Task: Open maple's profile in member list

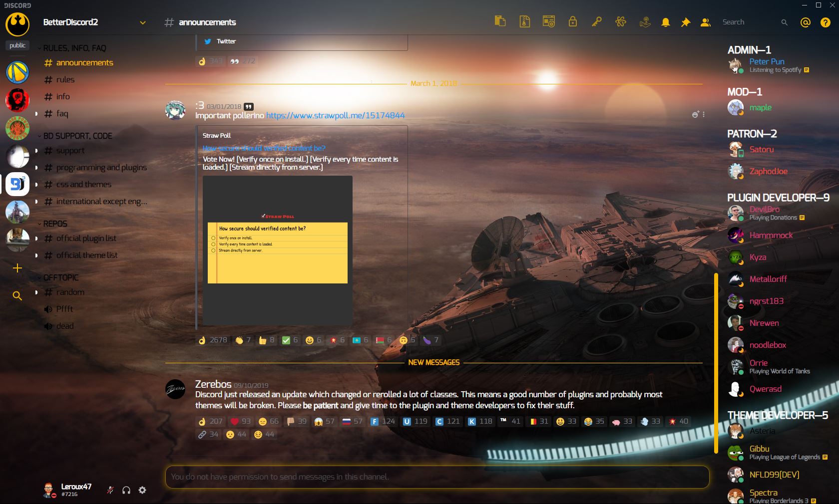Action: click(x=779, y=107)
